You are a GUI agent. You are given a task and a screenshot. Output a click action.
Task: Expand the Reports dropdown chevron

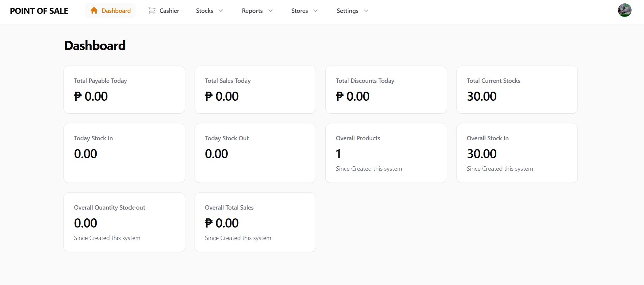(271, 11)
